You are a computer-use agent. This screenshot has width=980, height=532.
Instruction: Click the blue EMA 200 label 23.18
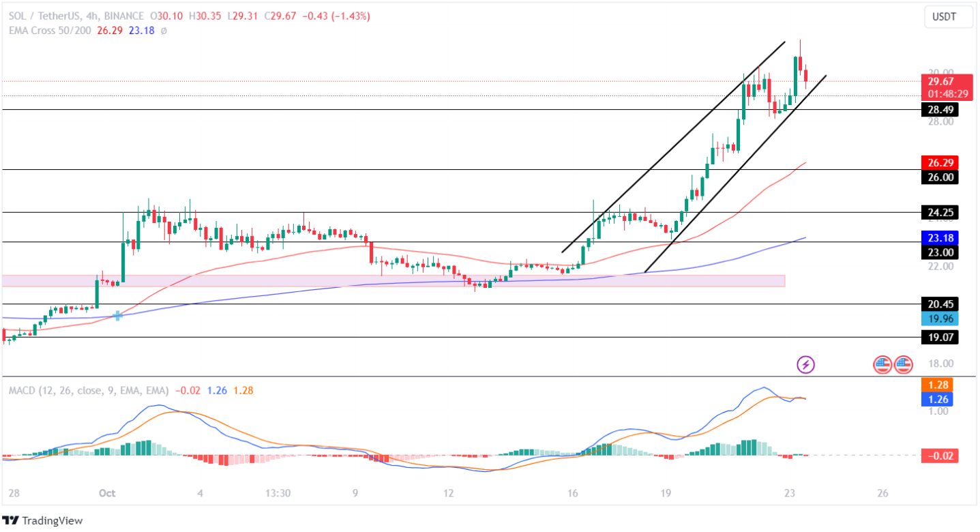pos(940,238)
